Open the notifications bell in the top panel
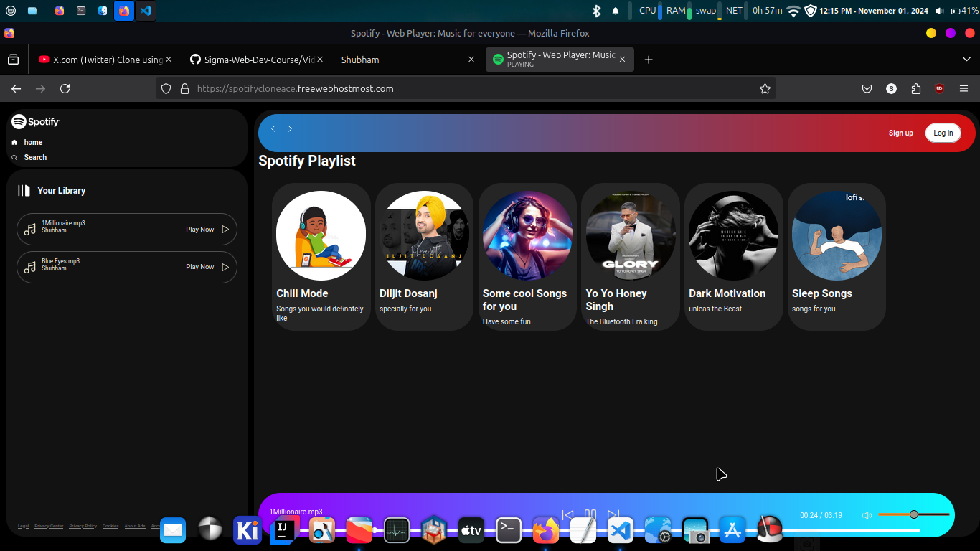 click(x=616, y=11)
